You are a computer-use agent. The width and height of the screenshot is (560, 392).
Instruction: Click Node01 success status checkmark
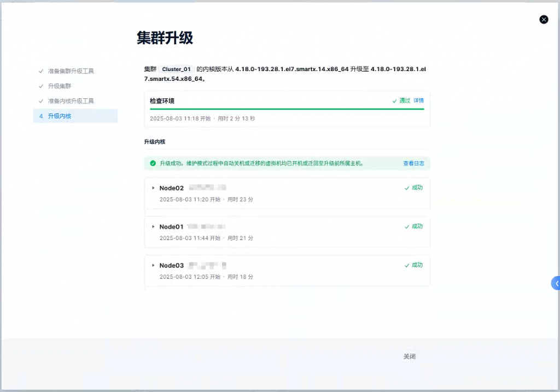point(407,227)
